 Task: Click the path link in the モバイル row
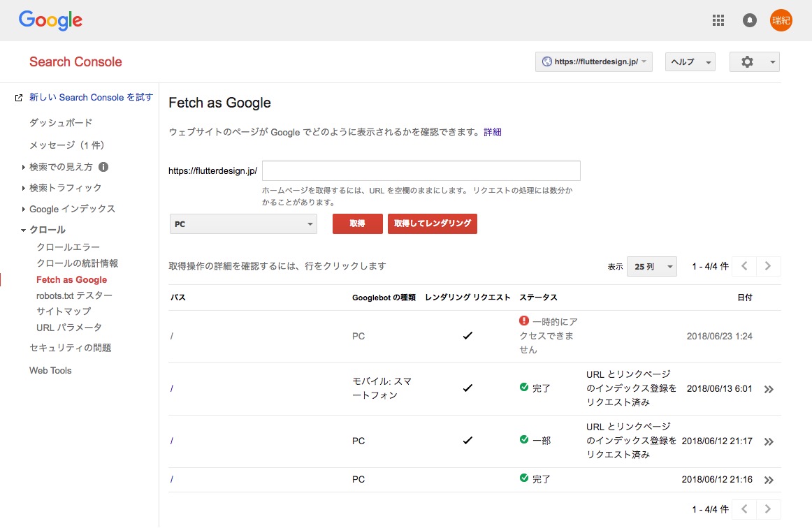(x=172, y=389)
